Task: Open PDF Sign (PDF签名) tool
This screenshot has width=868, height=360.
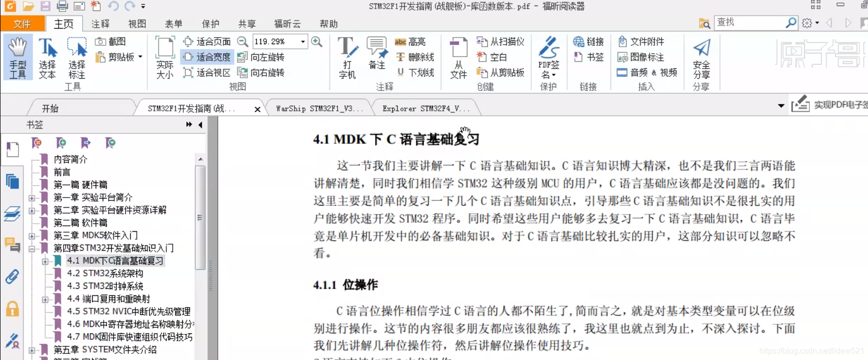Action: (549, 57)
